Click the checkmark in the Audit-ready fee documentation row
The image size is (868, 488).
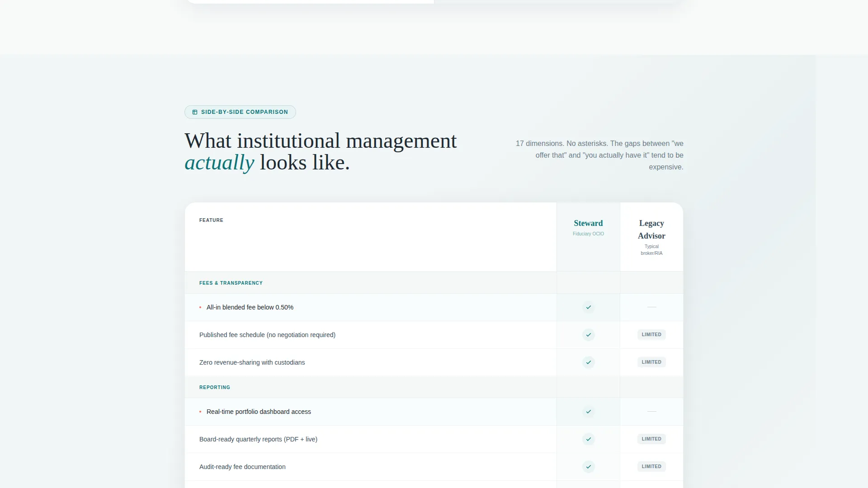[x=588, y=467]
